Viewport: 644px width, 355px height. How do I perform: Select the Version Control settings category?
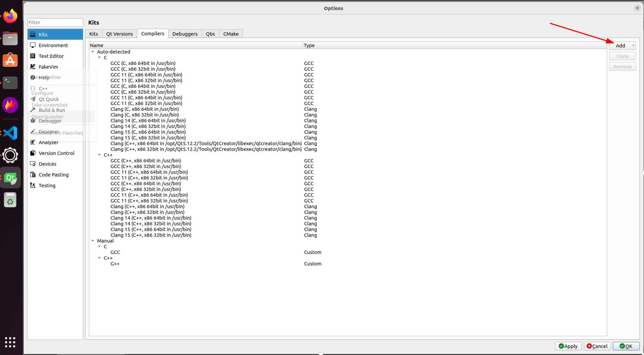56,153
